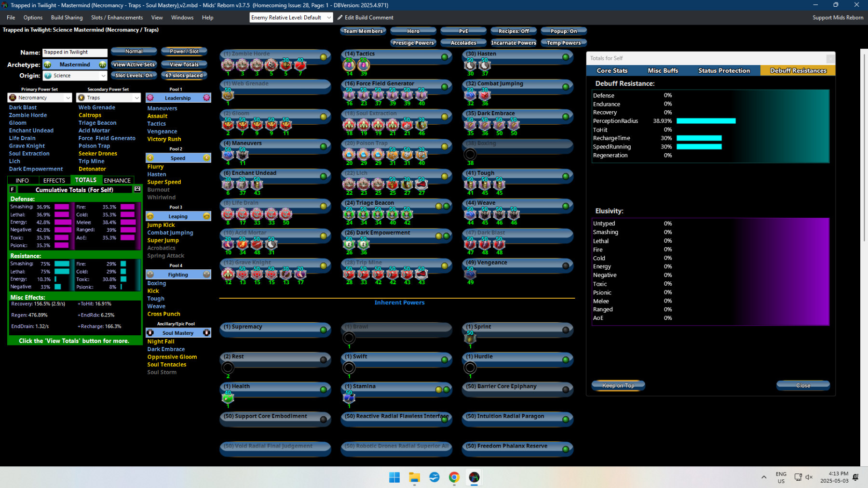
Task: Click the Soul Mastery pool left icon
Action: pos(150,333)
